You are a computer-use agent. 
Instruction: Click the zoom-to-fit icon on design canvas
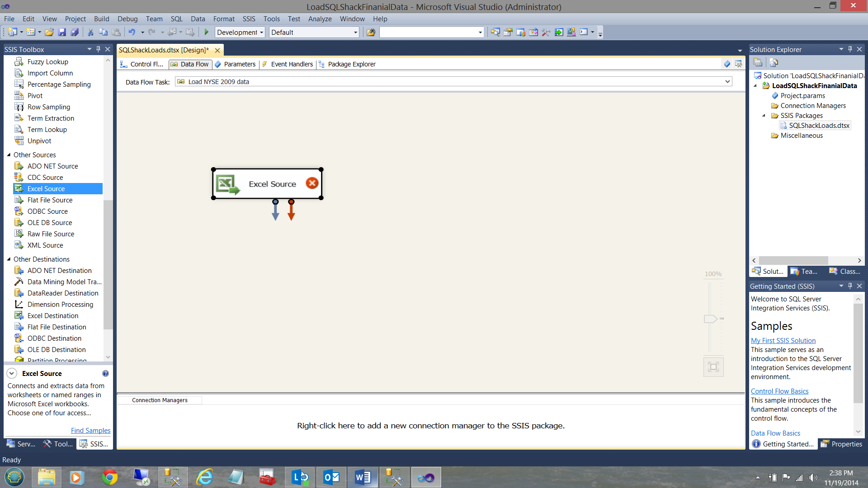[713, 367]
